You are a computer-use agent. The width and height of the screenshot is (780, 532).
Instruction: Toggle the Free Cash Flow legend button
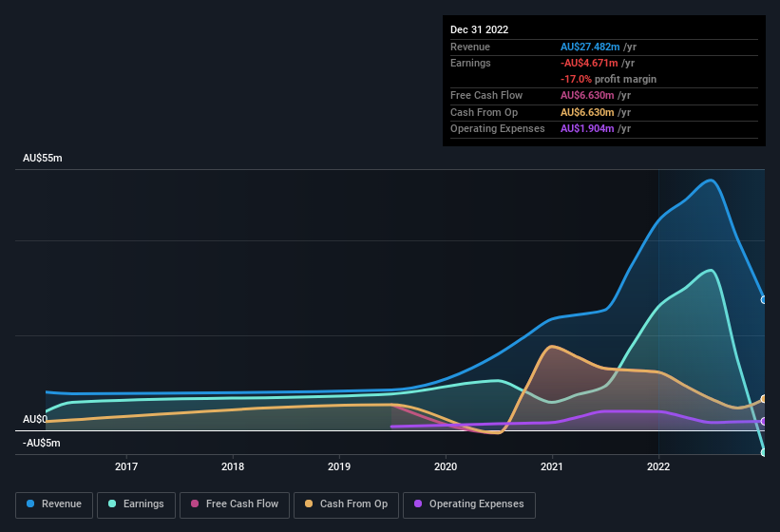click(x=235, y=504)
